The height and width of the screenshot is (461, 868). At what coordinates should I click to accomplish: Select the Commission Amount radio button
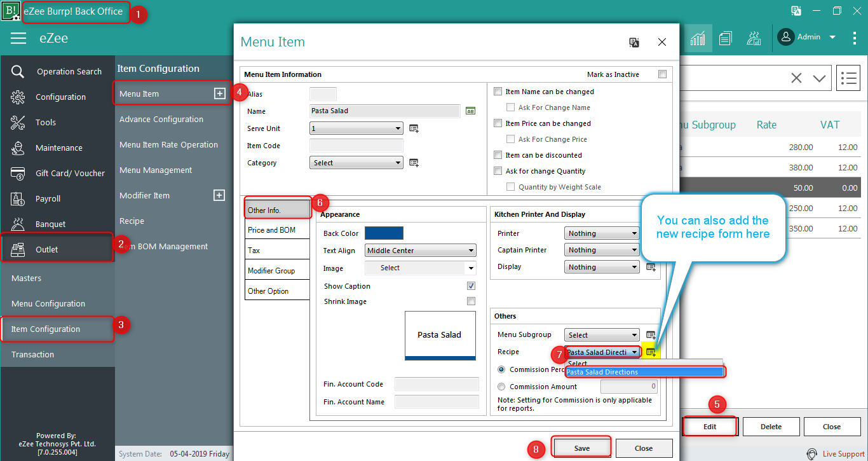502,387
